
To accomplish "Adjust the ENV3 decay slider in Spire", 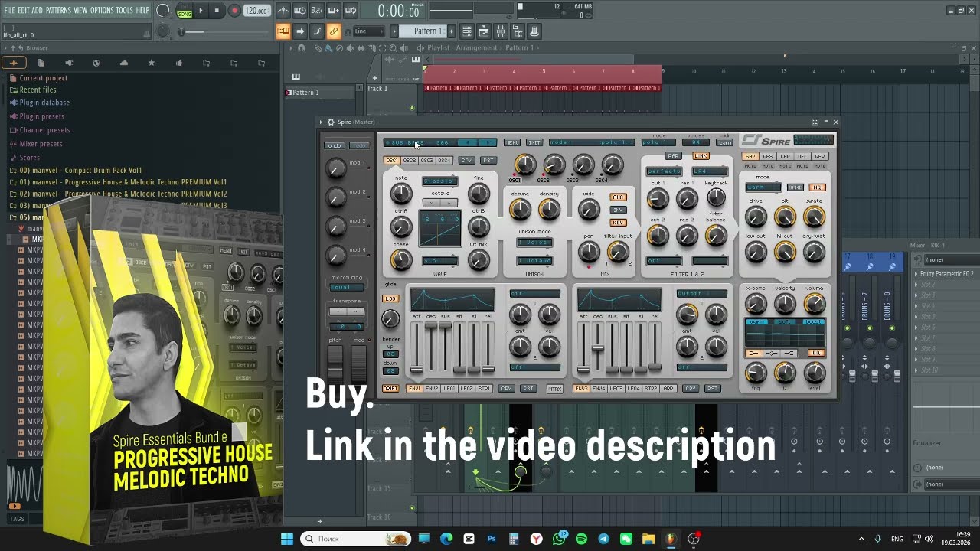I will pyautogui.click(x=598, y=348).
